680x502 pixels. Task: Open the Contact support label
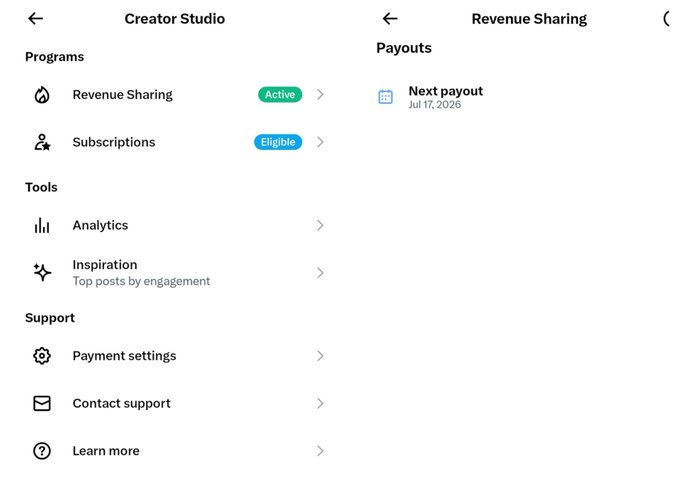click(121, 404)
